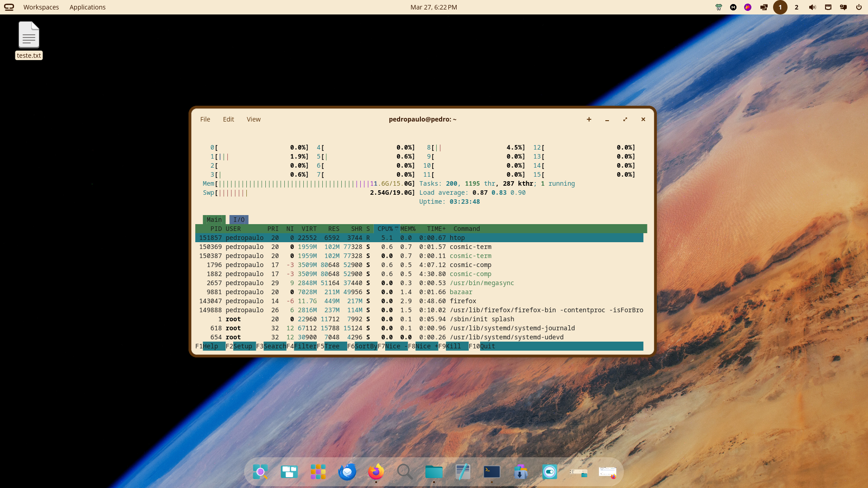Click F5 Tree in htop footer
868x488 pixels.
pos(332,346)
